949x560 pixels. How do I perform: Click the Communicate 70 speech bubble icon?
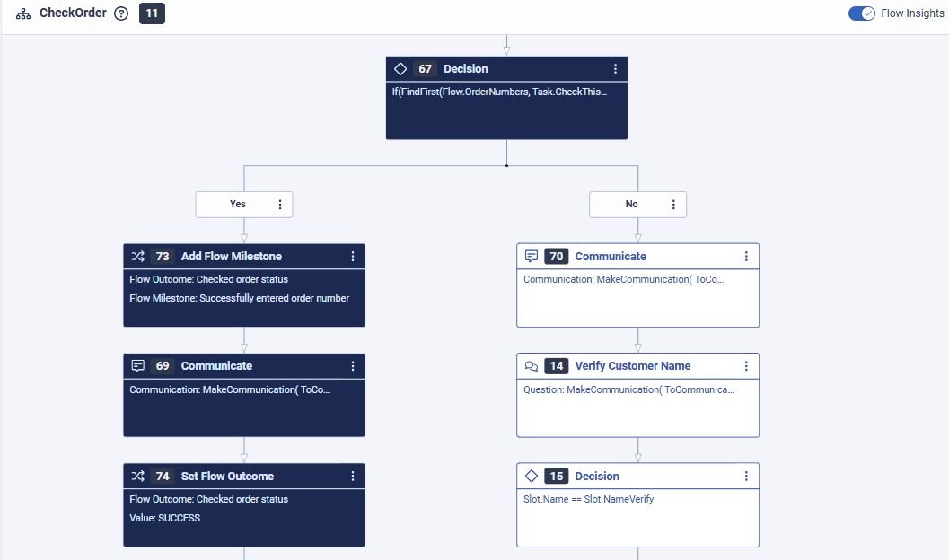coord(532,256)
